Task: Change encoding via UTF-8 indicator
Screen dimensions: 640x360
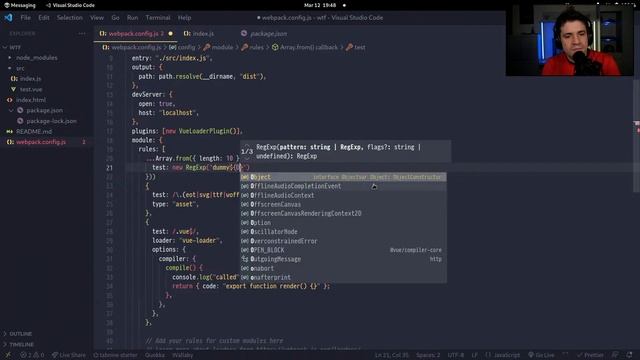Action: click(456, 355)
